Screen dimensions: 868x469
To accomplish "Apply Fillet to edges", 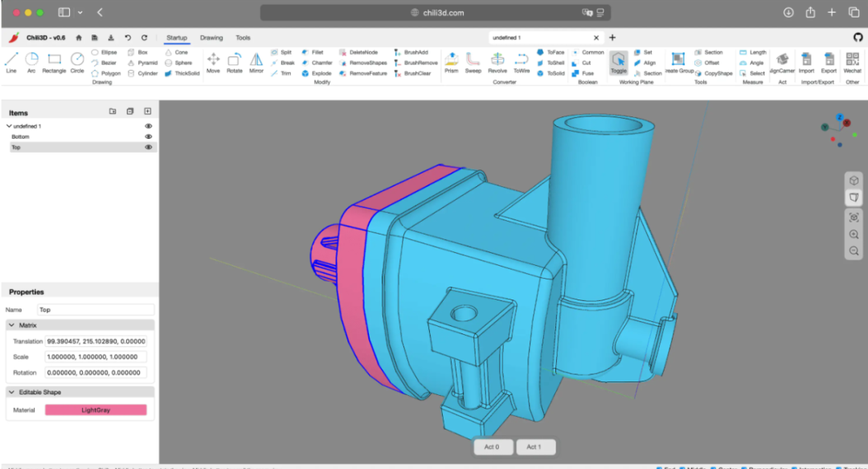I will click(x=312, y=52).
